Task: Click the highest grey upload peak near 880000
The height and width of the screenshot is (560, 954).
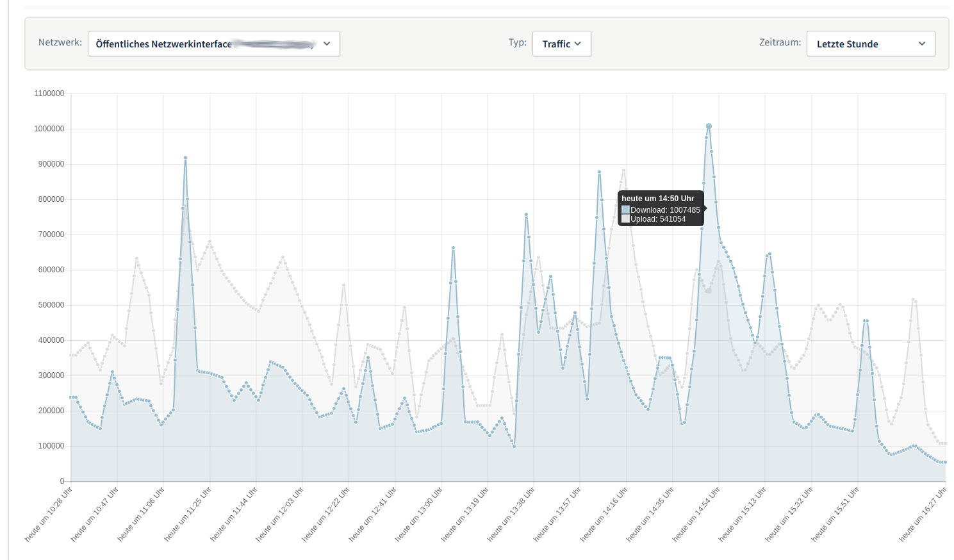Action: click(x=623, y=170)
